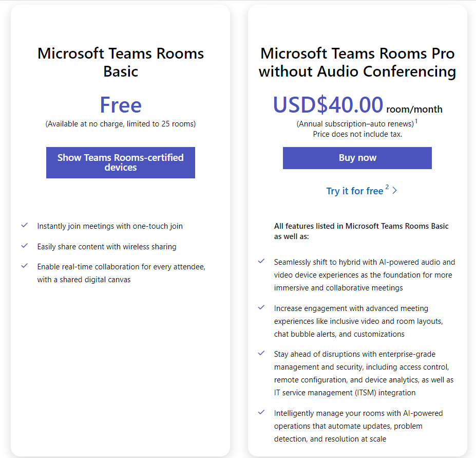Viewport: 476px width, 458px height.
Task: Click the checkmark beside Stay ahead of disruptions
Action: (261, 353)
